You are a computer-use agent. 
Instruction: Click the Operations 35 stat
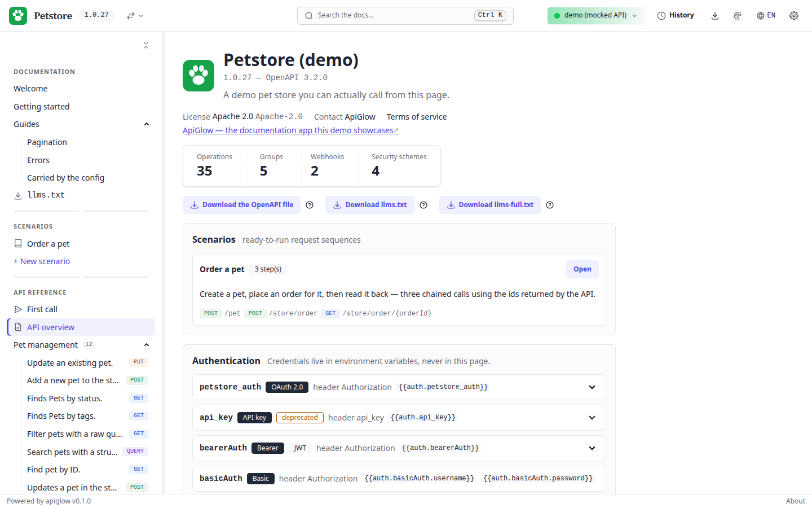click(x=214, y=165)
